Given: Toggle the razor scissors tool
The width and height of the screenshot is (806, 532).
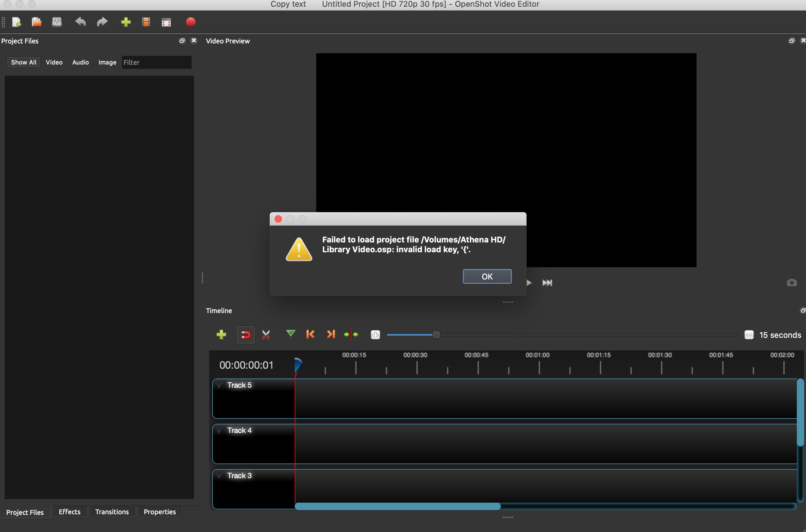Looking at the screenshot, I should pos(266,335).
